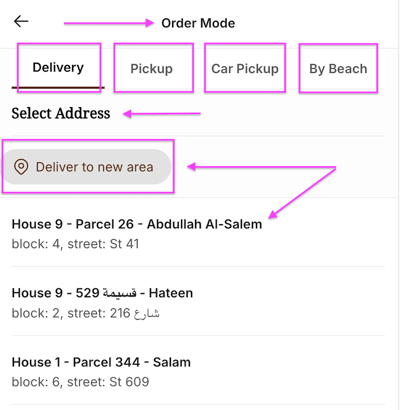Select the Delivery tab
Image resolution: width=400 pixels, height=410 pixels.
click(58, 68)
